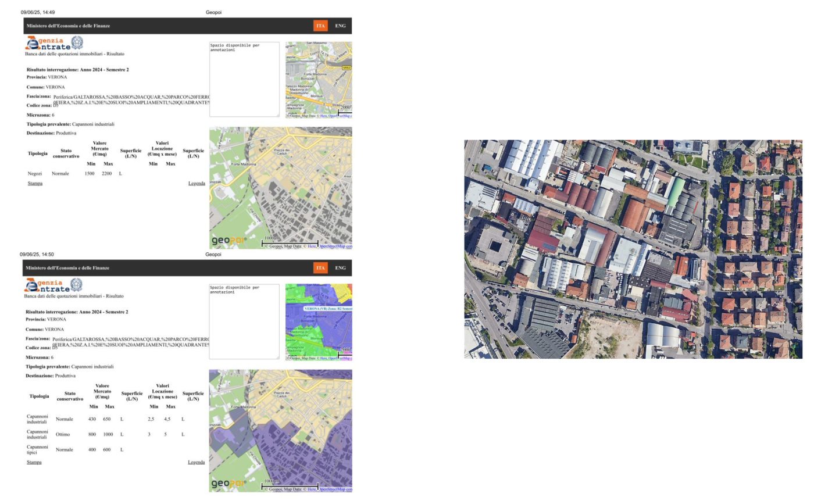814x504 pixels.
Task: Click the geopoi logo on the 14:49 page's large map
Action: tap(229, 240)
